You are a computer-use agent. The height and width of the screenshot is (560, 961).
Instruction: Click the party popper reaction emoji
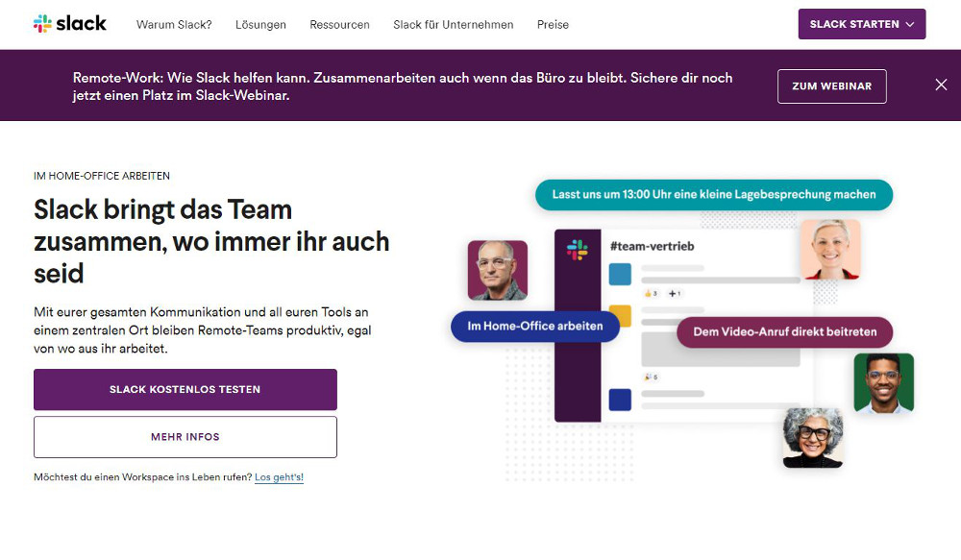(648, 377)
